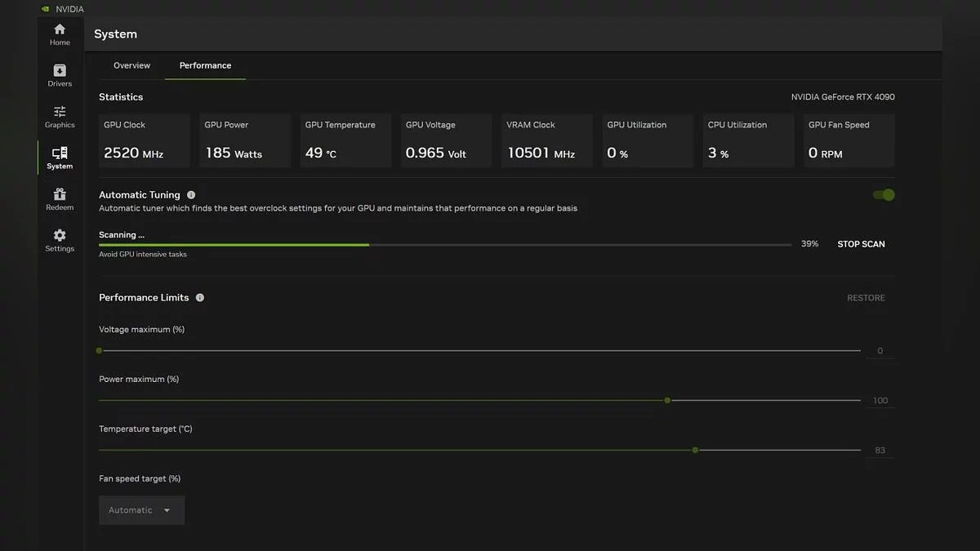Click the Temperature target slider handle
Viewport: 980px width, 551px height.
click(x=695, y=450)
